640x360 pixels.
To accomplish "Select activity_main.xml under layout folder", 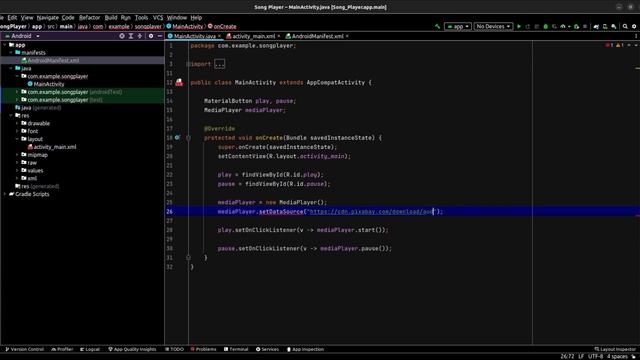I will point(55,147).
